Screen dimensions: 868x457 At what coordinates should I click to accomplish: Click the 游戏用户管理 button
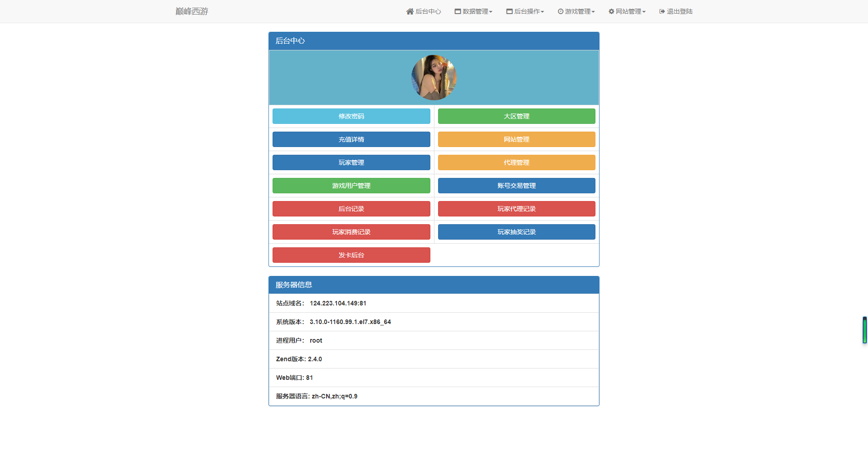(x=351, y=186)
